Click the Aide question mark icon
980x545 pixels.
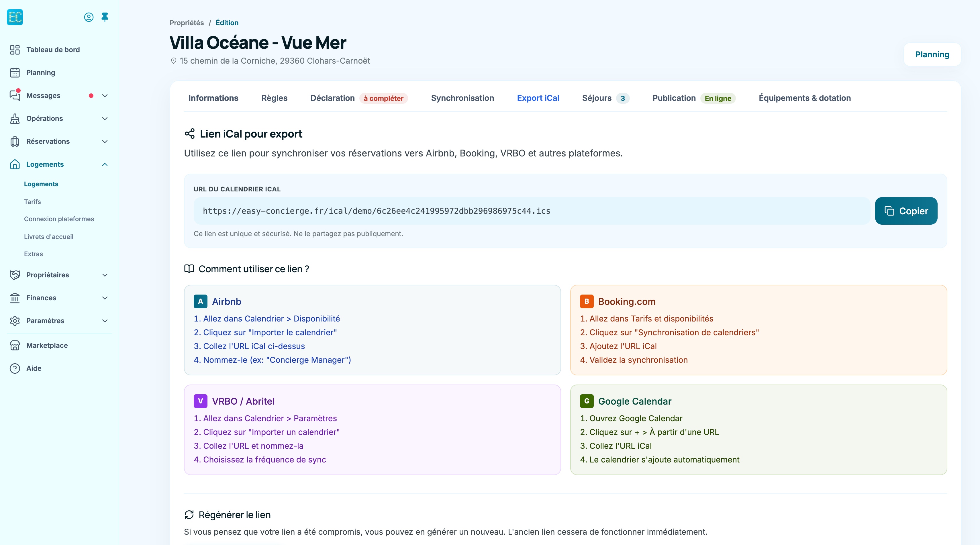point(15,368)
